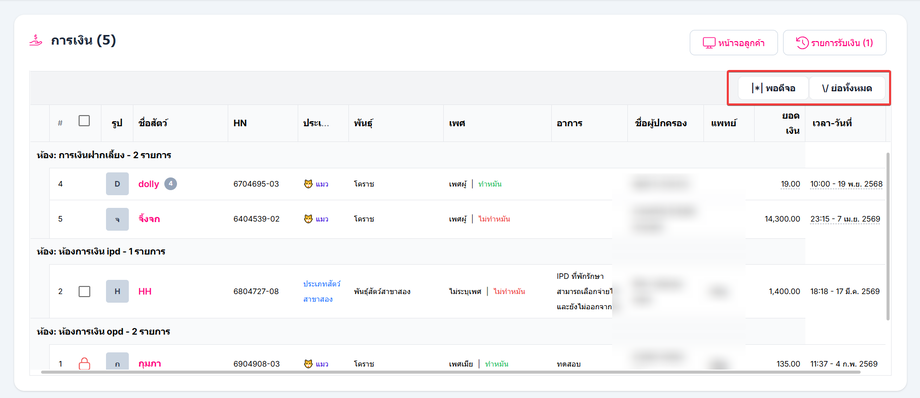920x398 pixels.
Task: Click ประเภทสัตว์ สาขาสอง link in HH row
Action: (322, 291)
